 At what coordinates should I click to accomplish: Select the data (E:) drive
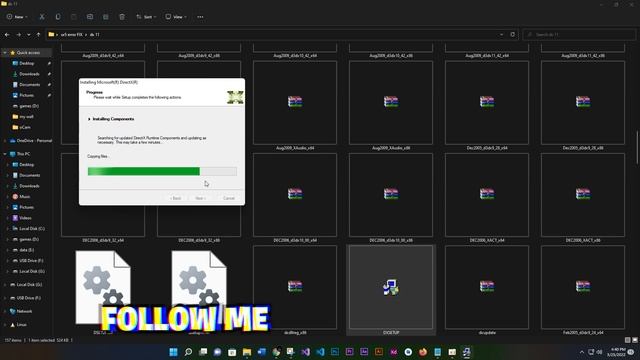[x=26, y=250]
